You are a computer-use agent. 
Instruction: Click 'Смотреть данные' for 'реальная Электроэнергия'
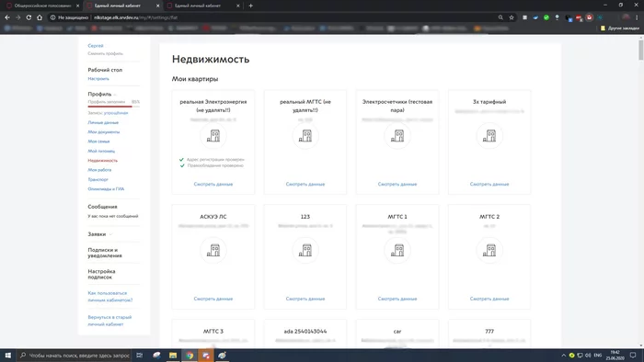pyautogui.click(x=213, y=184)
